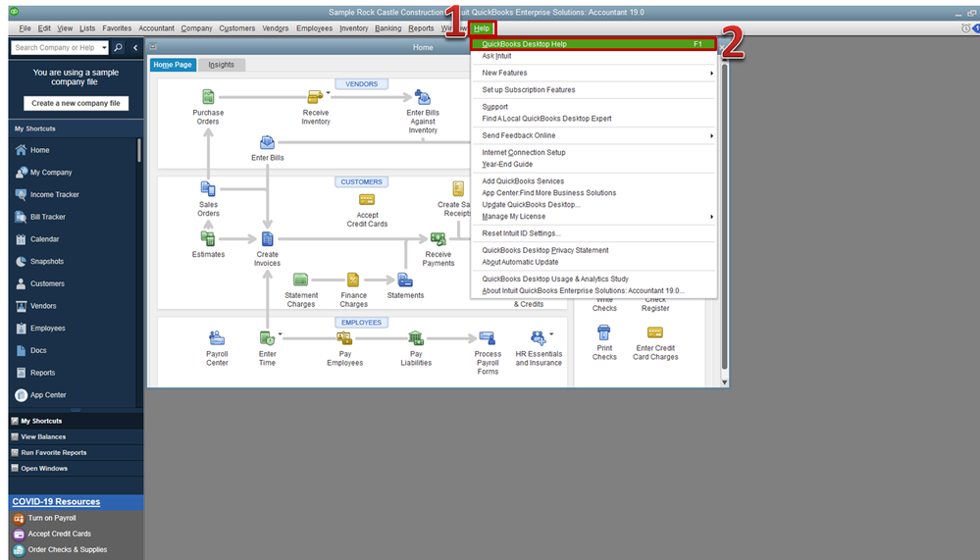The width and height of the screenshot is (980, 560).
Task: Click Create a new company file
Action: 76,104
